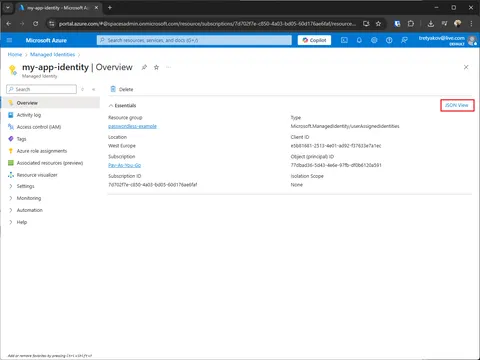Click the Bitwarden shield extension icon
The width and height of the screenshot is (480, 360).
coord(397,24)
